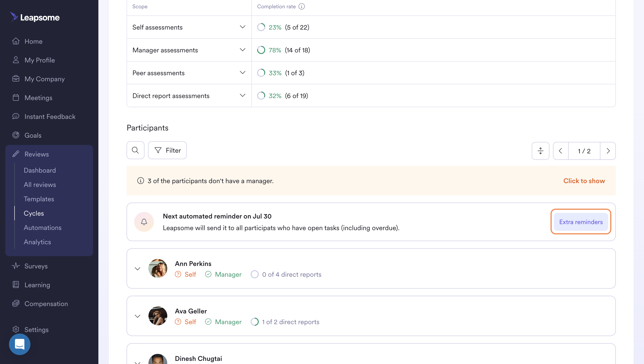Click Ava Geller's direct reports ring
The width and height of the screenshot is (644, 364).
[254, 322]
